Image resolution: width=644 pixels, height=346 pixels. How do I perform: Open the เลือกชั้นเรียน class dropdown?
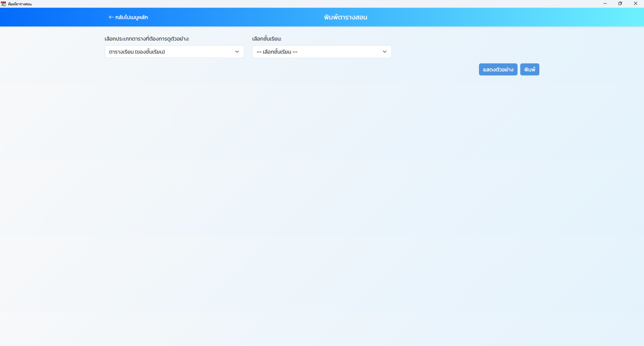[x=322, y=51]
